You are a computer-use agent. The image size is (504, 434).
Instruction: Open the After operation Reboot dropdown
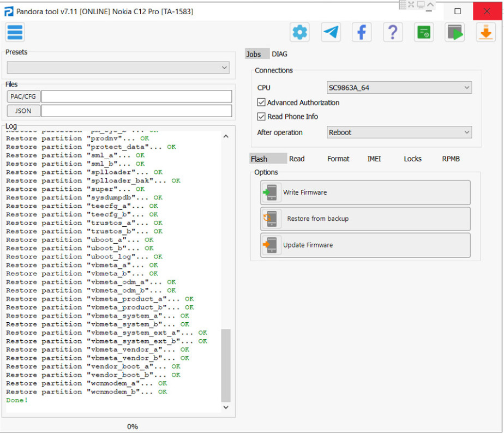399,132
